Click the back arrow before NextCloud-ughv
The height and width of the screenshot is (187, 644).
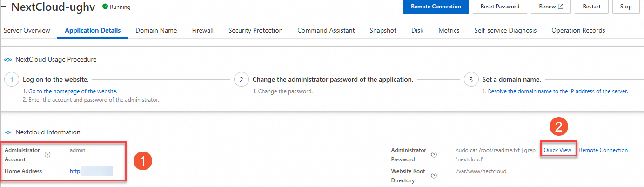tap(4, 7)
